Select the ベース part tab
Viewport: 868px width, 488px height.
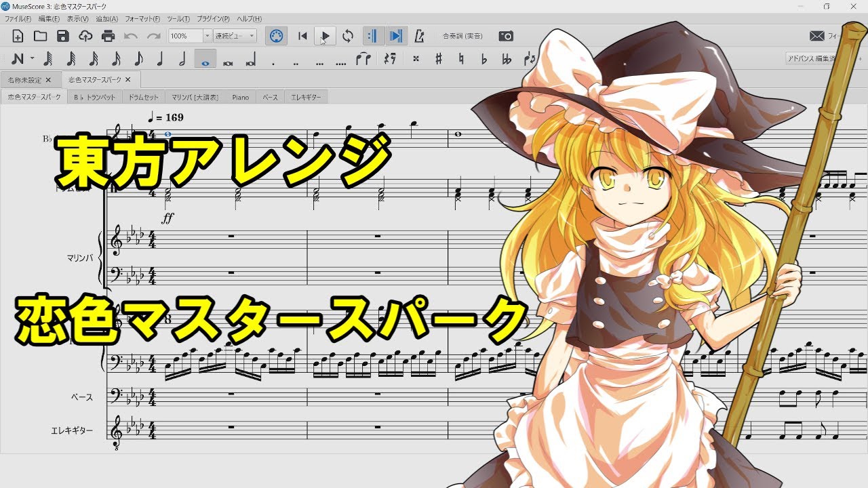point(271,97)
